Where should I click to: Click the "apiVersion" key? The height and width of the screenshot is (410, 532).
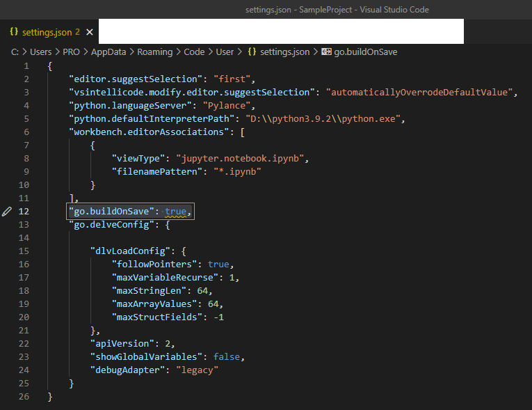122,343
